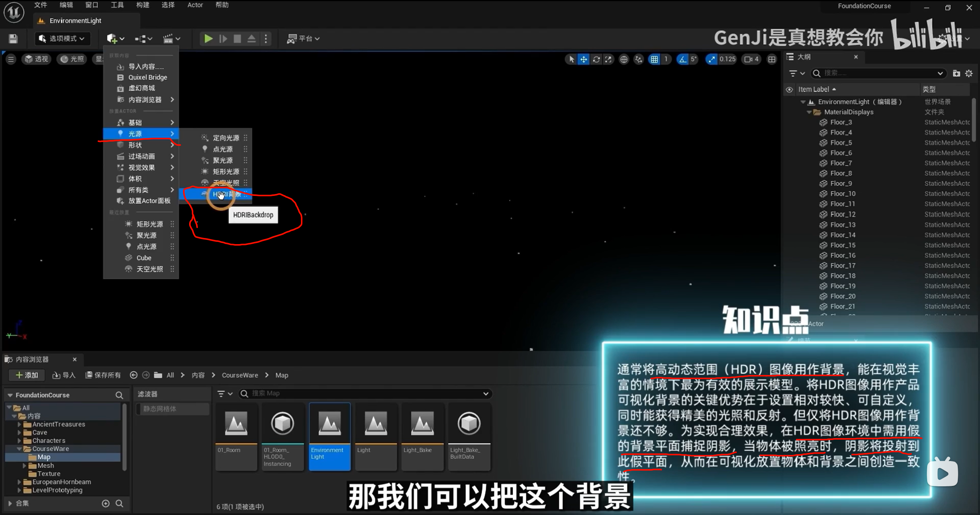The height and width of the screenshot is (515, 980).
Task: Click the content browser search icon beside FoundationCourse
Action: point(119,395)
